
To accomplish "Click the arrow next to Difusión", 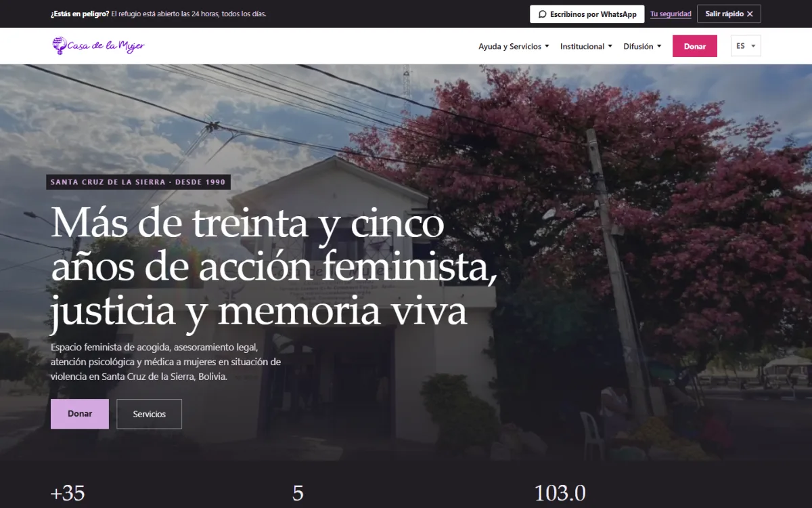I will click(659, 46).
